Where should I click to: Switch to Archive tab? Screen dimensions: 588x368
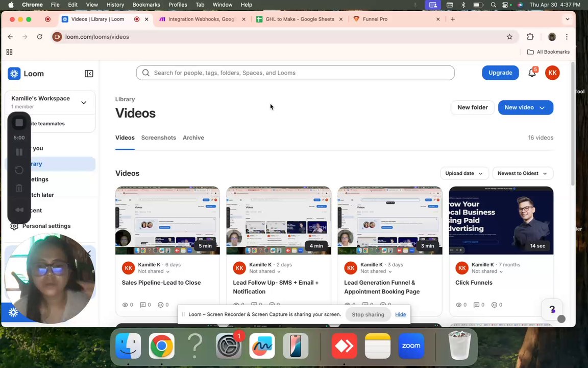[x=193, y=138]
